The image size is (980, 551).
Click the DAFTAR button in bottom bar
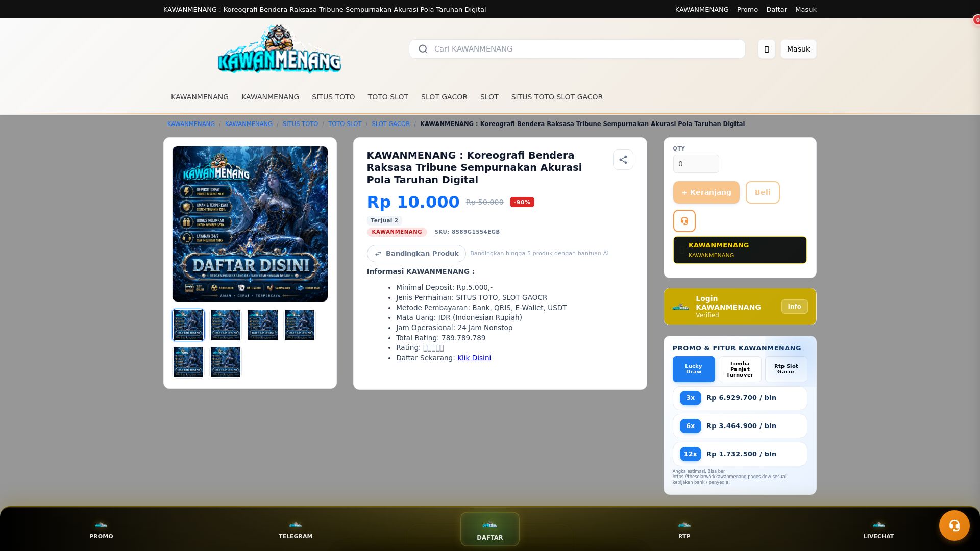point(489,529)
